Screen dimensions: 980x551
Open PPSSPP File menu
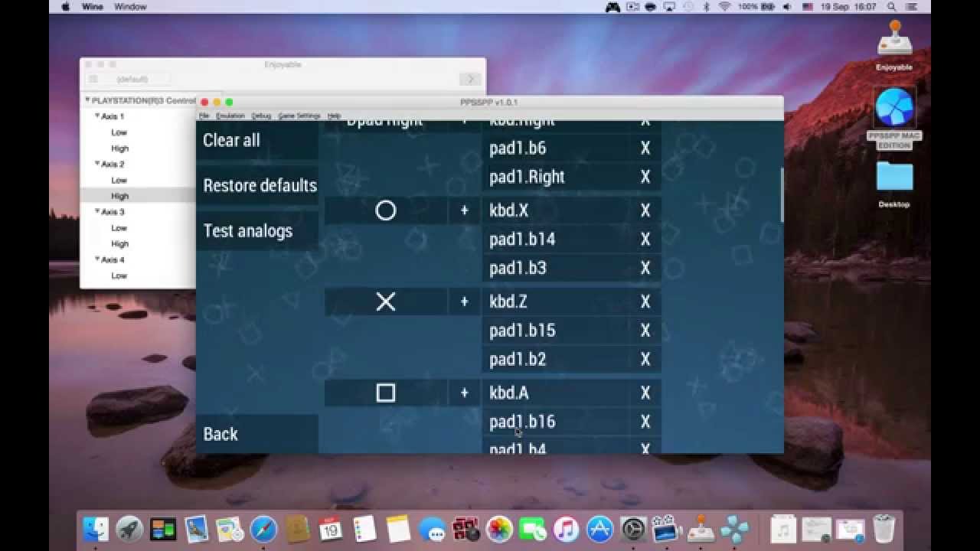[204, 116]
